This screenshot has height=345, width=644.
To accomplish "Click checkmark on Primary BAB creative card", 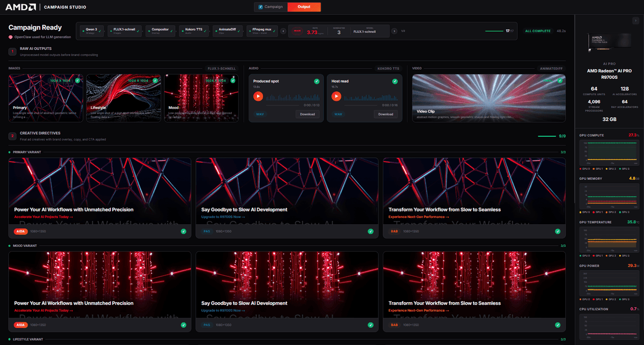I will 558,231.
